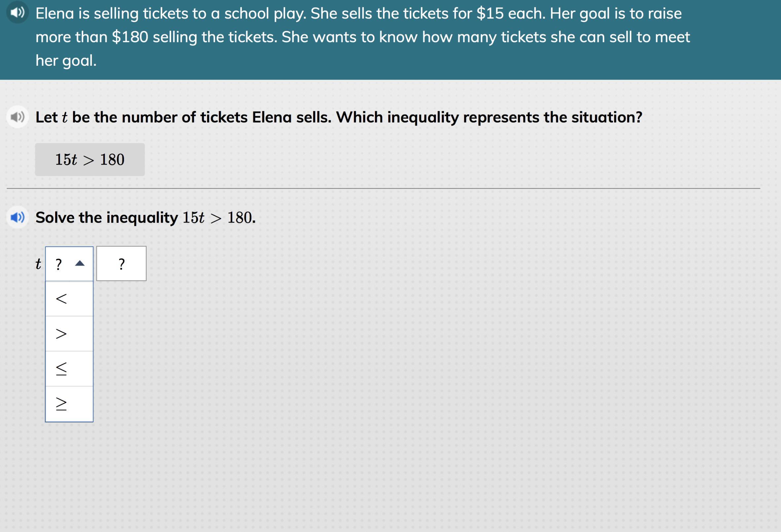Image resolution: width=781 pixels, height=532 pixels.
Task: Click speaker icon beside 'Let t be' question
Action: coord(17,117)
